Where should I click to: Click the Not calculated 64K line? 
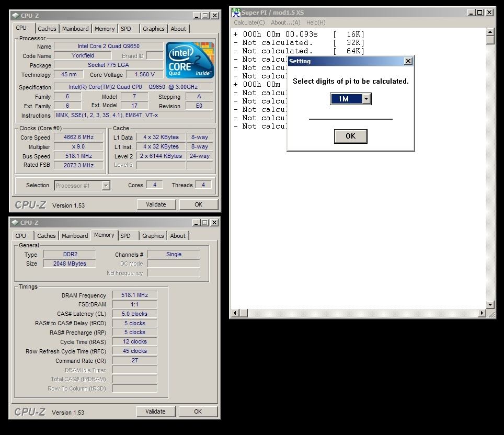(299, 51)
